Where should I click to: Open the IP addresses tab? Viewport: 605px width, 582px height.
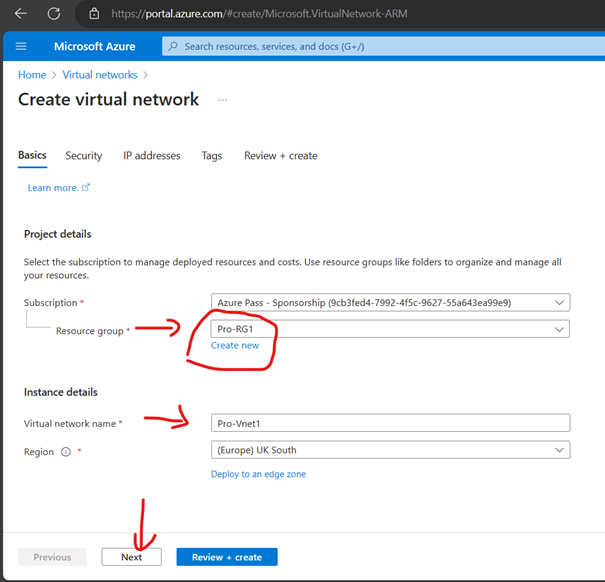152,156
